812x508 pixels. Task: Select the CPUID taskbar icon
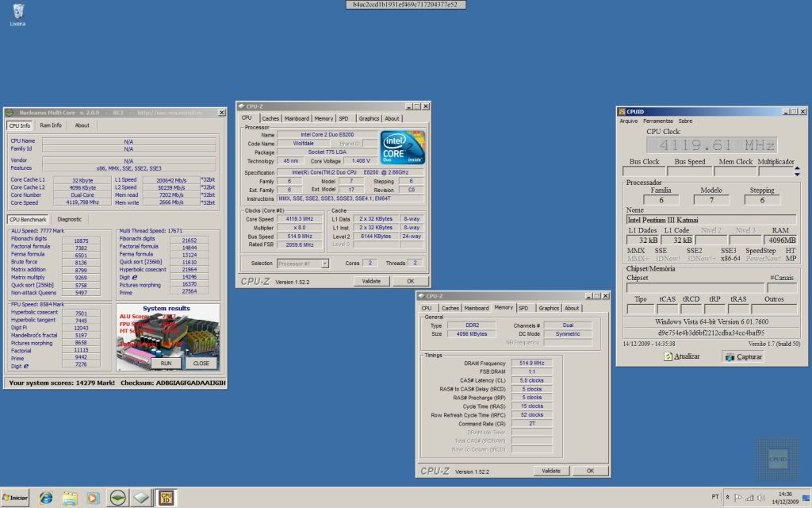pos(166,498)
